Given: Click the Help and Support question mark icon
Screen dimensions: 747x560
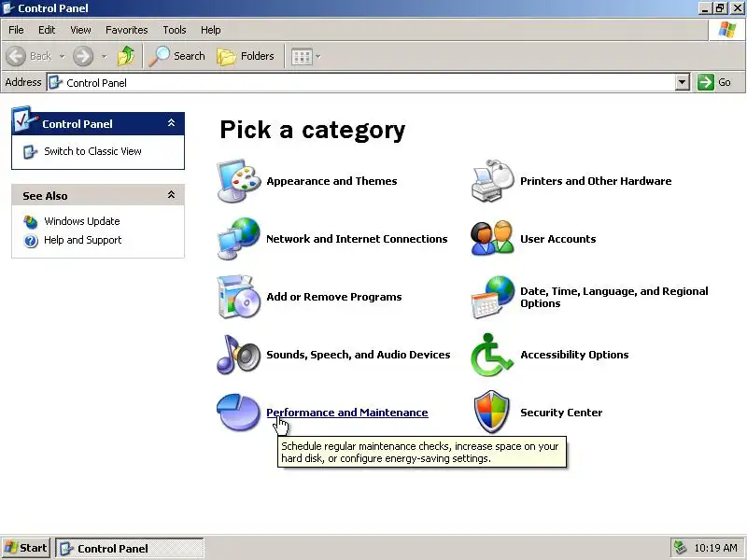Looking at the screenshot, I should 31,241.
